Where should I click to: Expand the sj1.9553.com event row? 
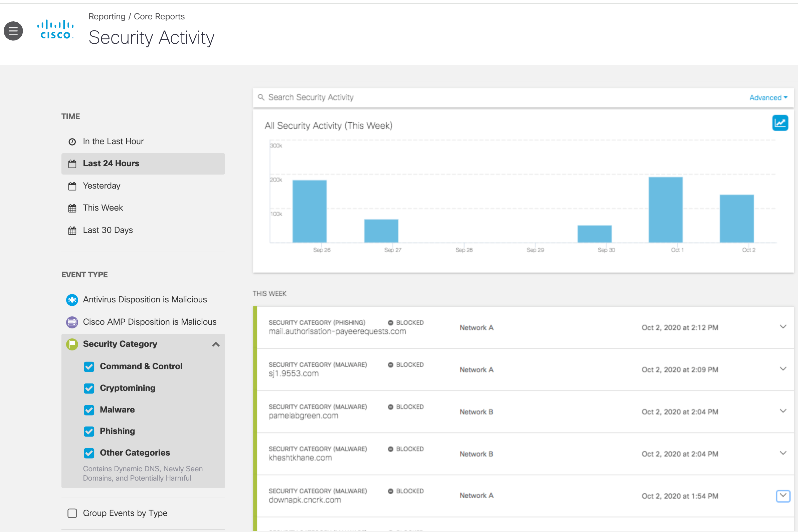click(783, 369)
